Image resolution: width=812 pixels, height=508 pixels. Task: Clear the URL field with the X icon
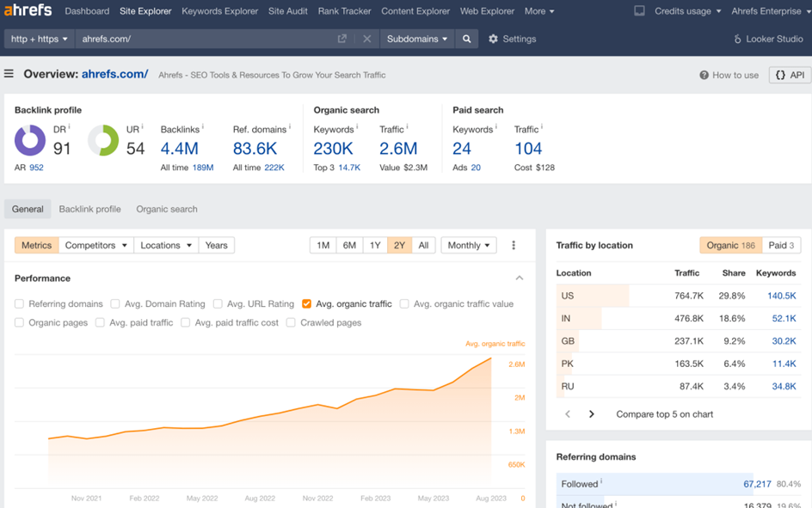tap(366, 39)
